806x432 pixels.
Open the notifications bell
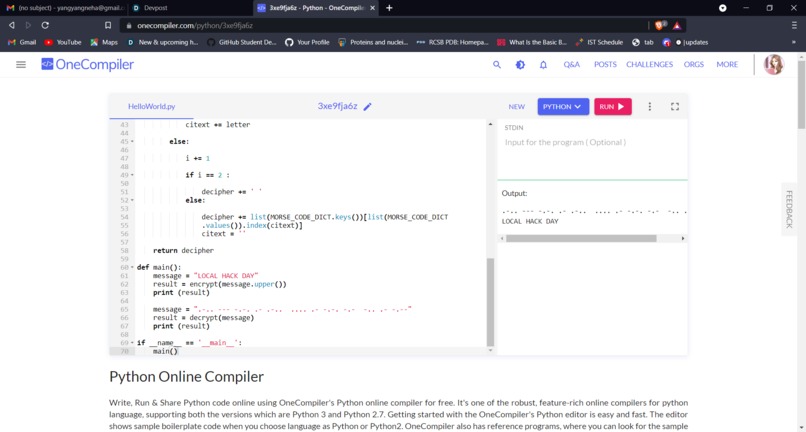tap(543, 64)
